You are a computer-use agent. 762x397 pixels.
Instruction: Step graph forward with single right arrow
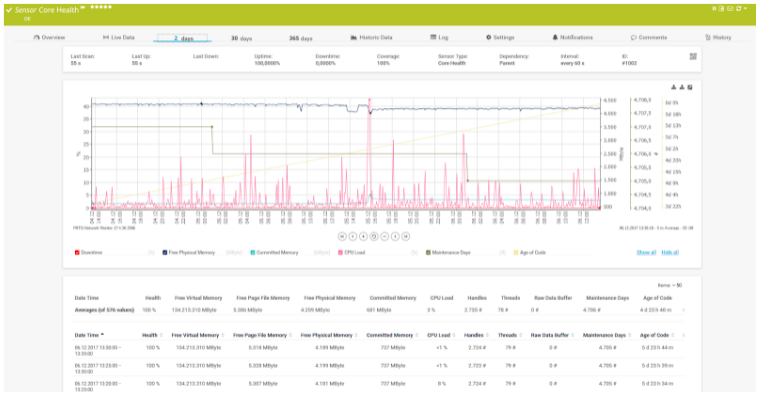pyautogui.click(x=395, y=237)
